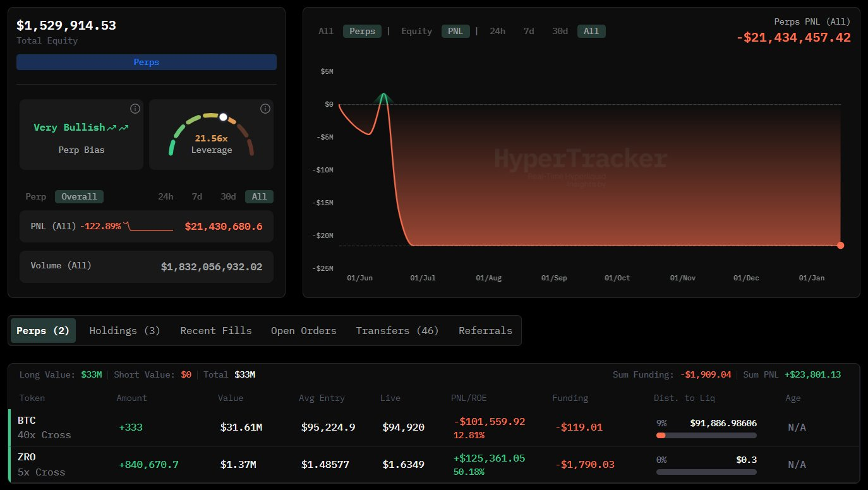
Task: Toggle the stats panel to Perp only
Action: pyautogui.click(x=35, y=196)
